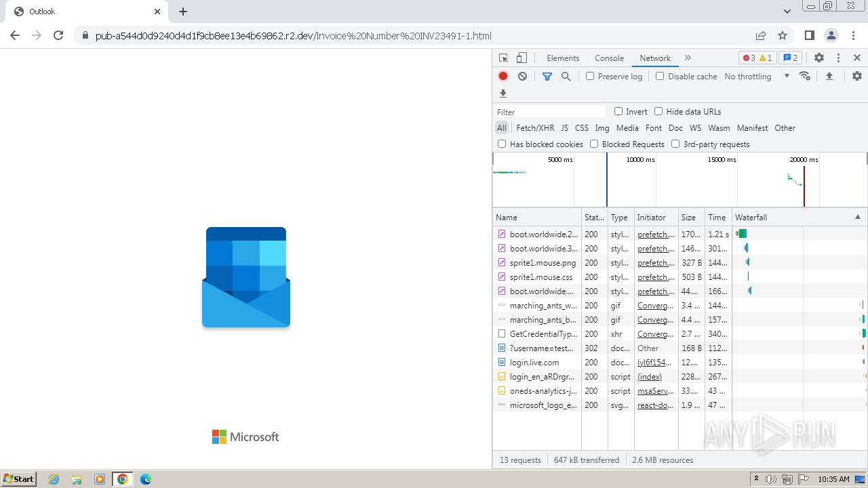This screenshot has height=488, width=868.
Task: Toggle the browser side panel
Action: pyautogui.click(x=809, y=35)
